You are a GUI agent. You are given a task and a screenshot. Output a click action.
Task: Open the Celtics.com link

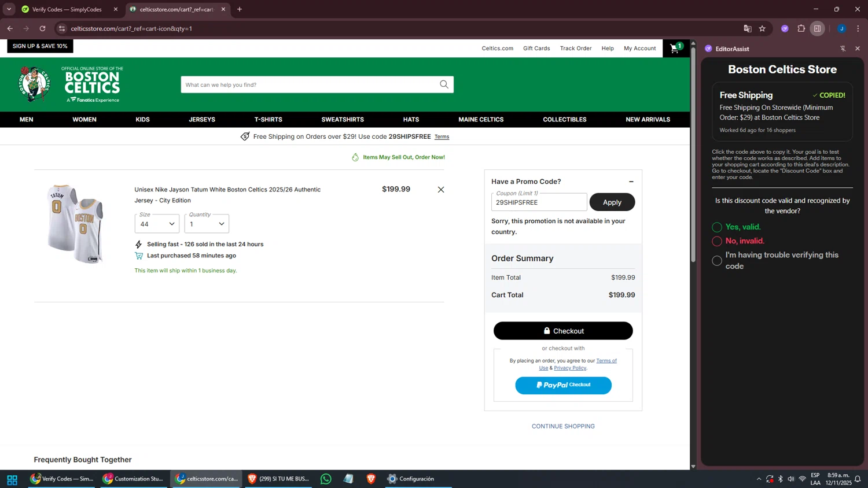click(x=498, y=49)
